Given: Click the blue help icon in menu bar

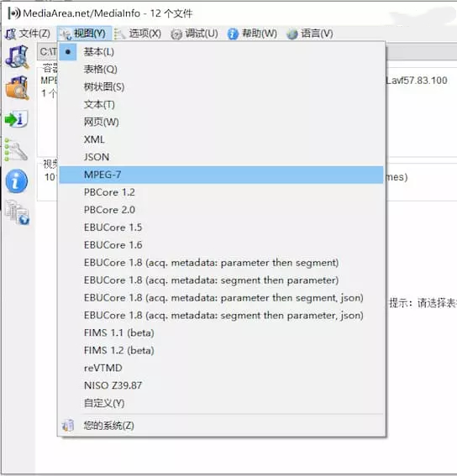Looking at the screenshot, I should (x=233, y=34).
